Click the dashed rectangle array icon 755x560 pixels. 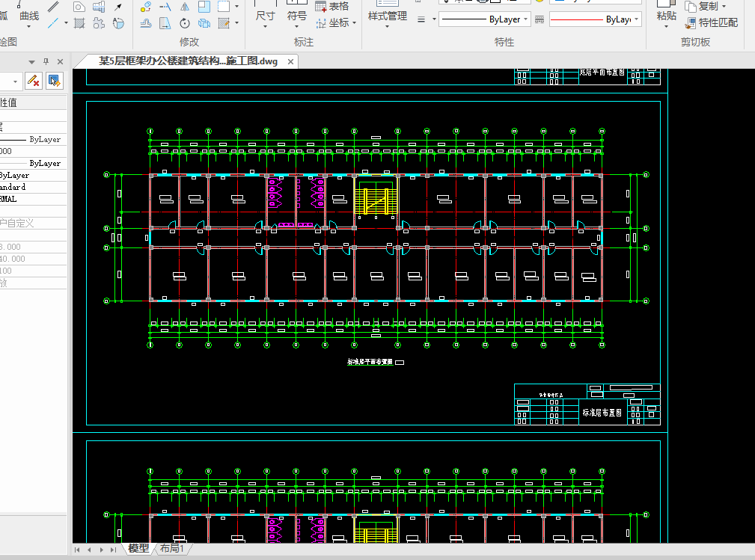coord(224,7)
